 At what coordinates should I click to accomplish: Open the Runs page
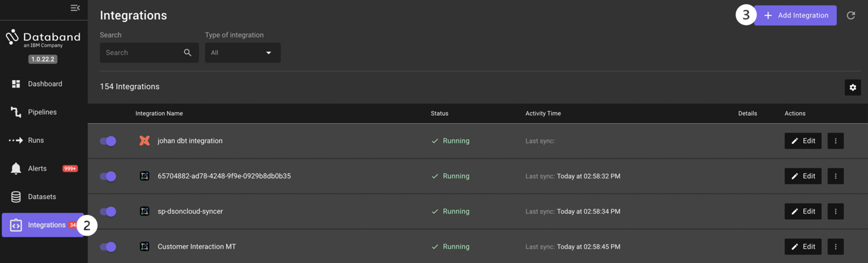click(36, 141)
